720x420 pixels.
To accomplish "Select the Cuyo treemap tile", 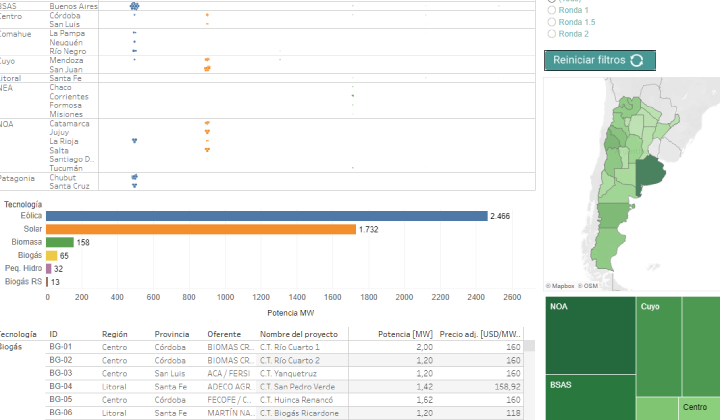I will pos(659,347).
